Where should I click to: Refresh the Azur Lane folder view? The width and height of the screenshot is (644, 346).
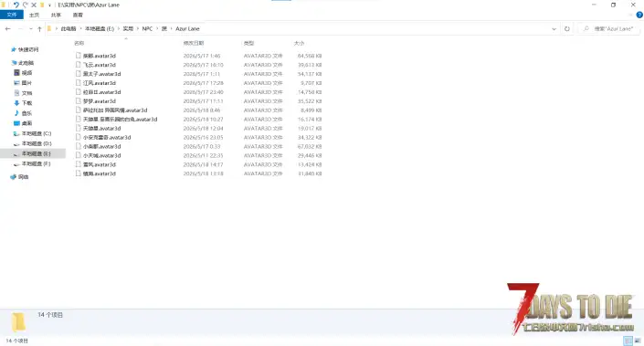[566, 28]
